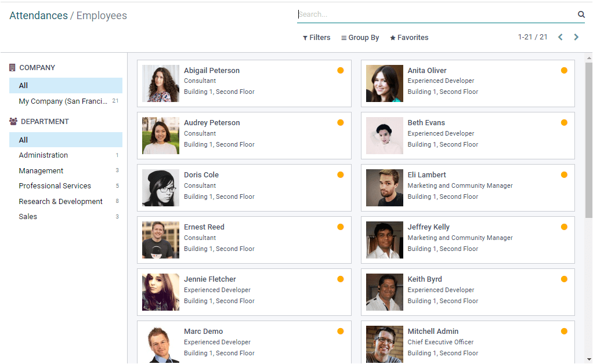Image resolution: width=593 pixels, height=364 pixels.
Task: Select the Sales department filter
Action: click(x=28, y=216)
